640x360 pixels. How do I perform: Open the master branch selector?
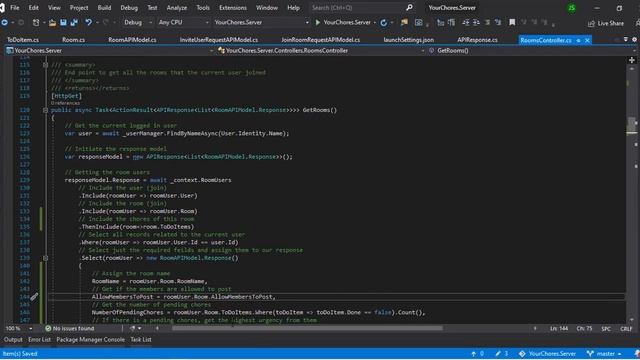click(x=604, y=353)
